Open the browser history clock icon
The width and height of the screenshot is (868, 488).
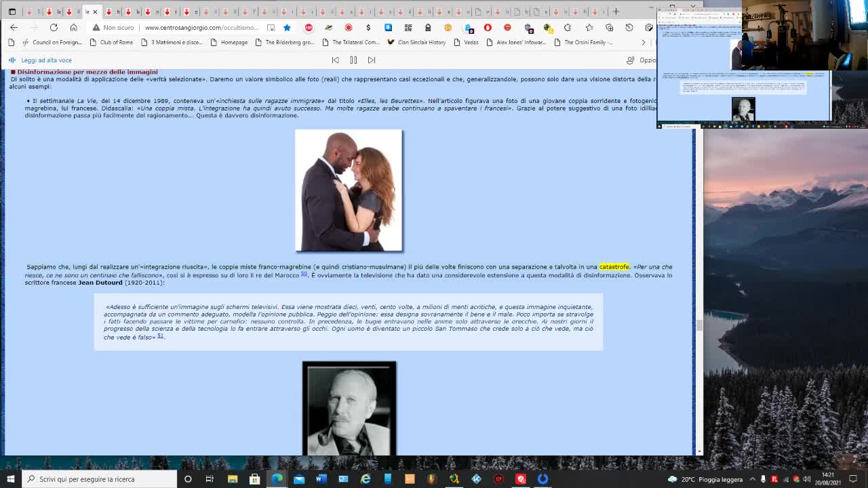point(629,28)
